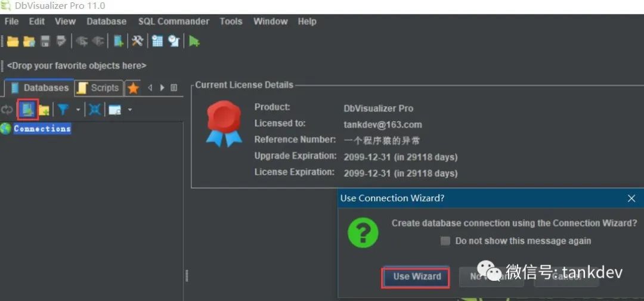The height and width of the screenshot is (301, 644).
Task: Open the File menu
Action: coord(11,21)
